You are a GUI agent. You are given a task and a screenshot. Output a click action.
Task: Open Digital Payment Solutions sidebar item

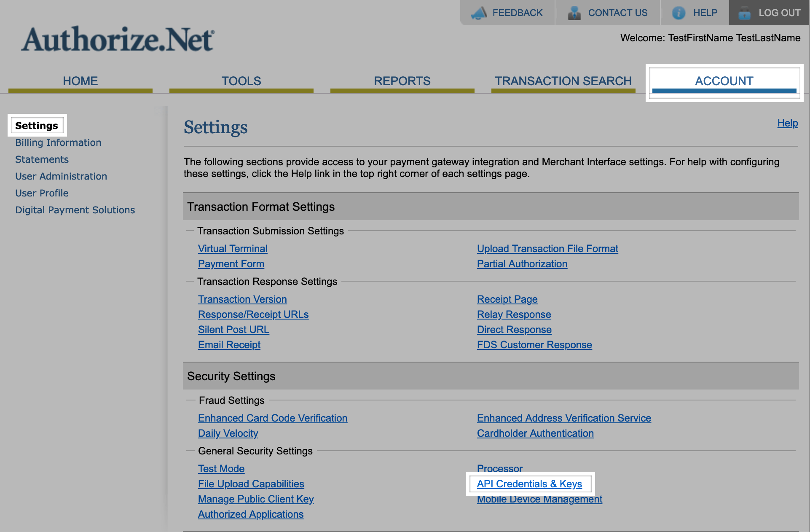pyautogui.click(x=75, y=210)
